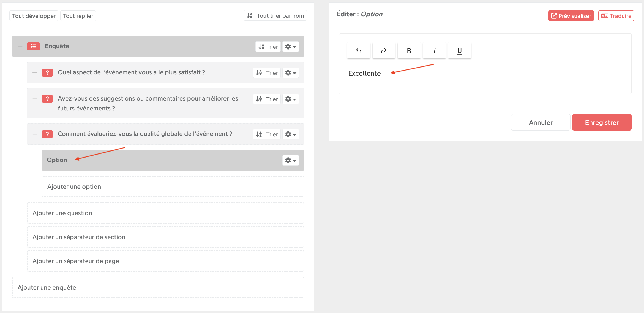Click 'Ajouter une option' placeholder
The image size is (644, 313).
pos(173,187)
